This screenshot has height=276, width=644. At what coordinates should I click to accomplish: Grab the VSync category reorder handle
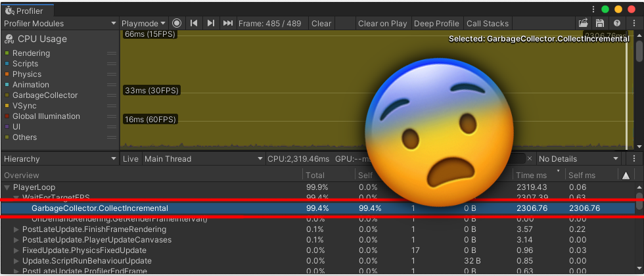click(111, 106)
